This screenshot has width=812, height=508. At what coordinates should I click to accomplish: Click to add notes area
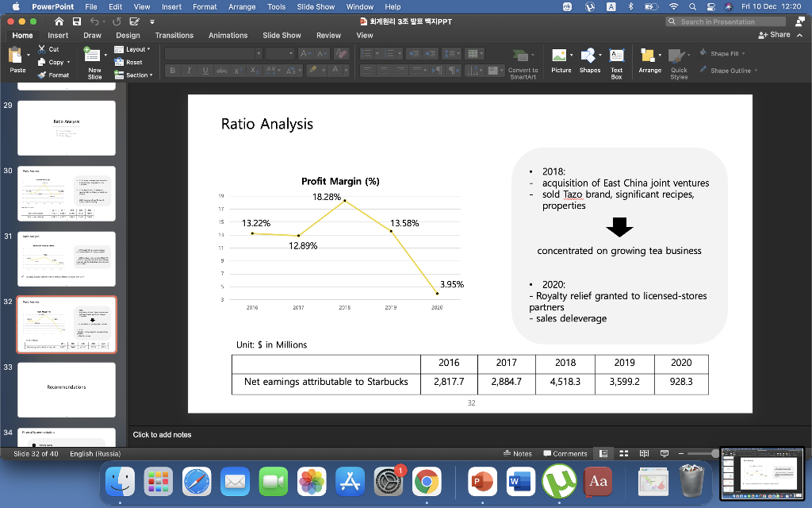coord(162,434)
